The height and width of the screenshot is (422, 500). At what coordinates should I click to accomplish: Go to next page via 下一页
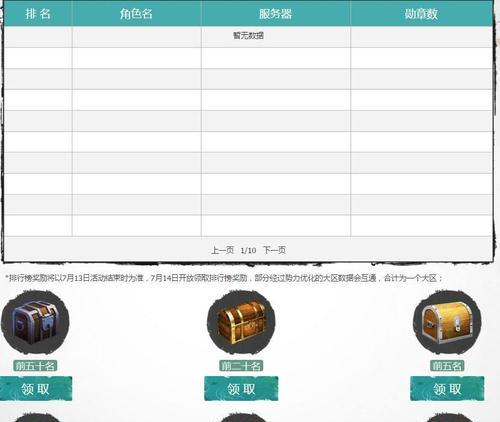point(274,250)
